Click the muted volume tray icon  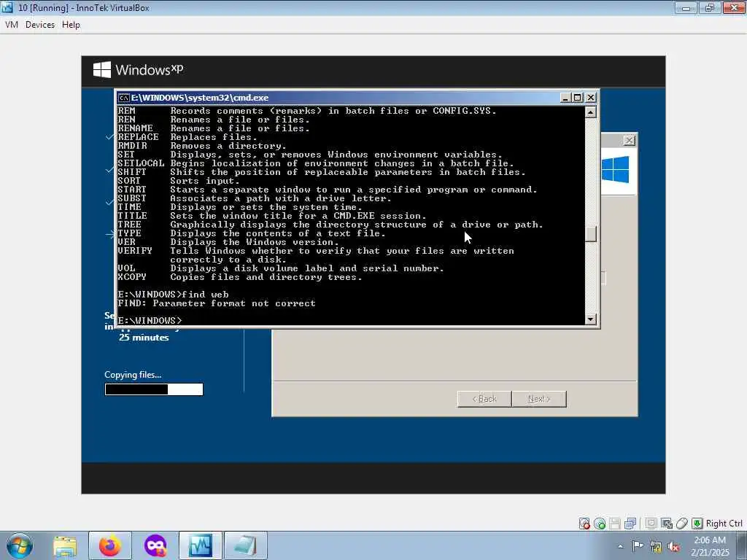coord(673,547)
